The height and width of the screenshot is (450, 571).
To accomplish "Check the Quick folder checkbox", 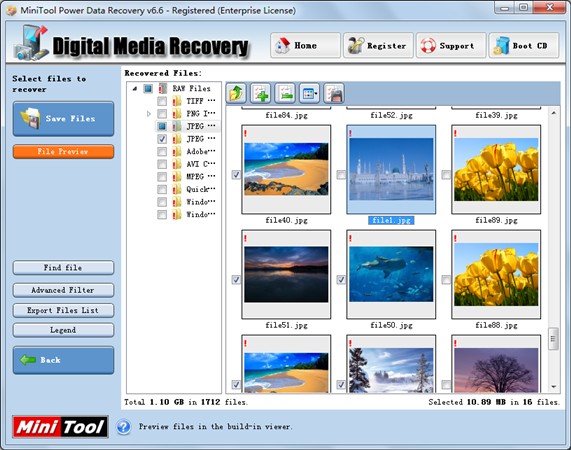I will [x=162, y=189].
